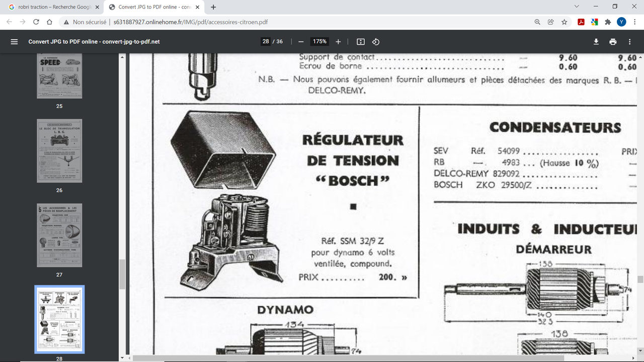Click the thumbnail sidebar scrollbar handle
This screenshot has width=644, height=362.
click(122, 275)
